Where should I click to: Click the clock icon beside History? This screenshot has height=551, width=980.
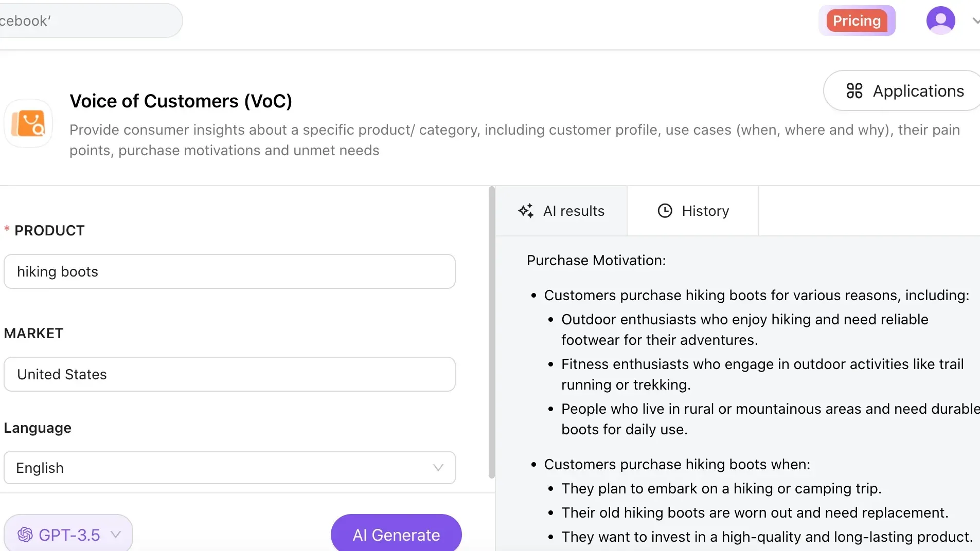pos(665,211)
